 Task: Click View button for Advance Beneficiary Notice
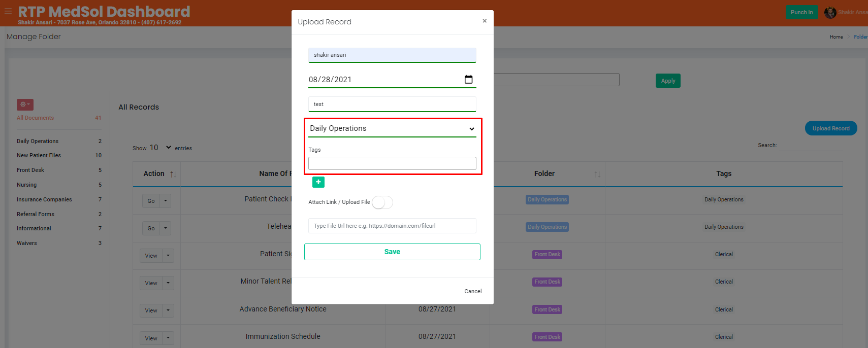tap(151, 310)
